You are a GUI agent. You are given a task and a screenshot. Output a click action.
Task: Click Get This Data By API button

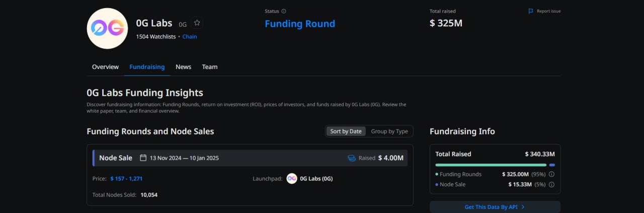pyautogui.click(x=495, y=207)
